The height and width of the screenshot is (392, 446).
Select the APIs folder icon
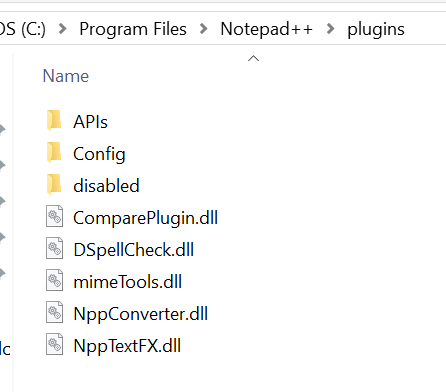(54, 120)
